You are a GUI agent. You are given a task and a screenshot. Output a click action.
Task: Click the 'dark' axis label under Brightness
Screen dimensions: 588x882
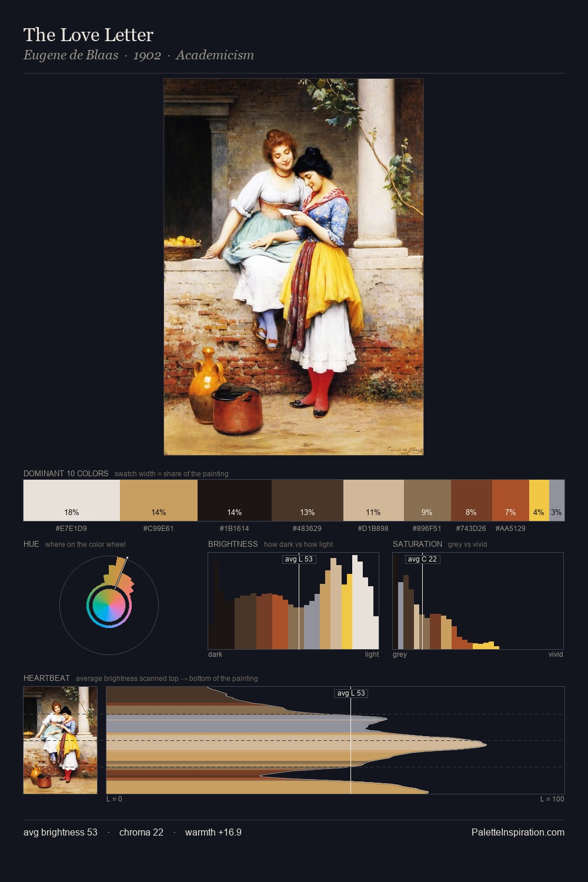click(215, 654)
